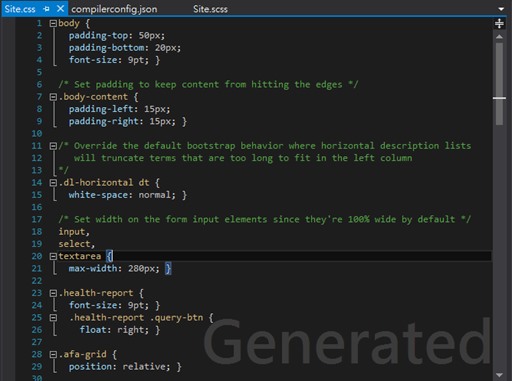The image size is (512, 381).
Task: Pin the Site.css tab
Action: point(46,9)
